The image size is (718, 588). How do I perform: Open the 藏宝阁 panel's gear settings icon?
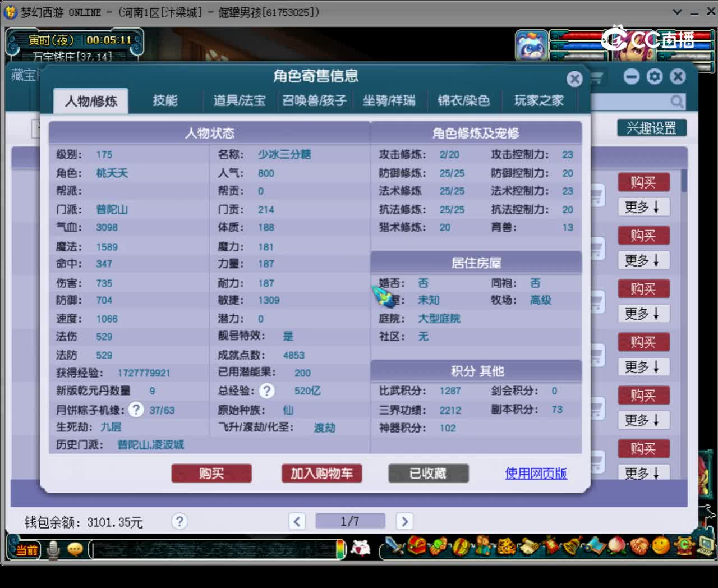point(655,76)
